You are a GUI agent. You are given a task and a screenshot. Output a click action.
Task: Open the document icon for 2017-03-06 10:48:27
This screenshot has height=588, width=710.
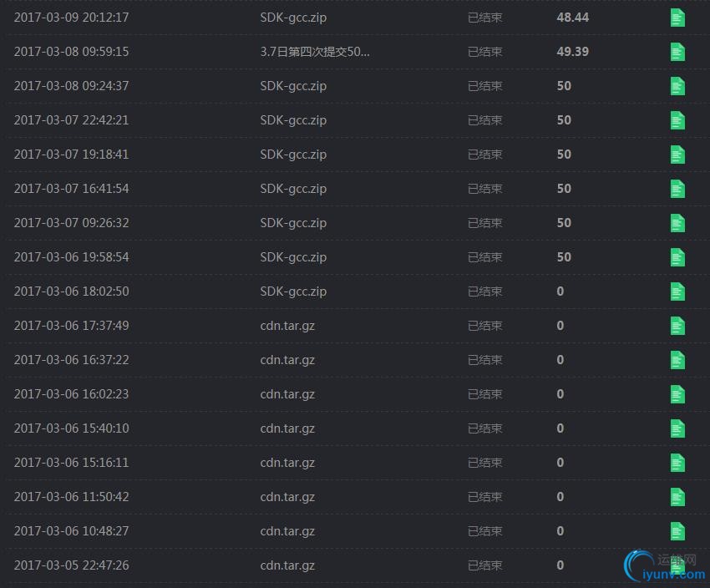(677, 531)
